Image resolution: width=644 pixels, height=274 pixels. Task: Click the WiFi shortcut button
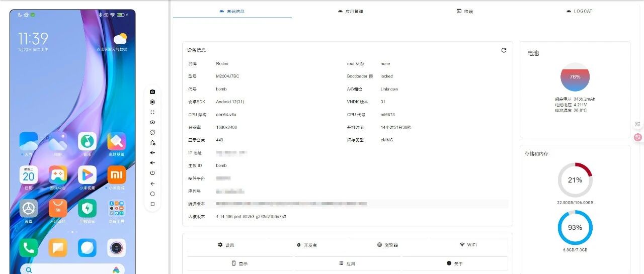tap(468, 245)
